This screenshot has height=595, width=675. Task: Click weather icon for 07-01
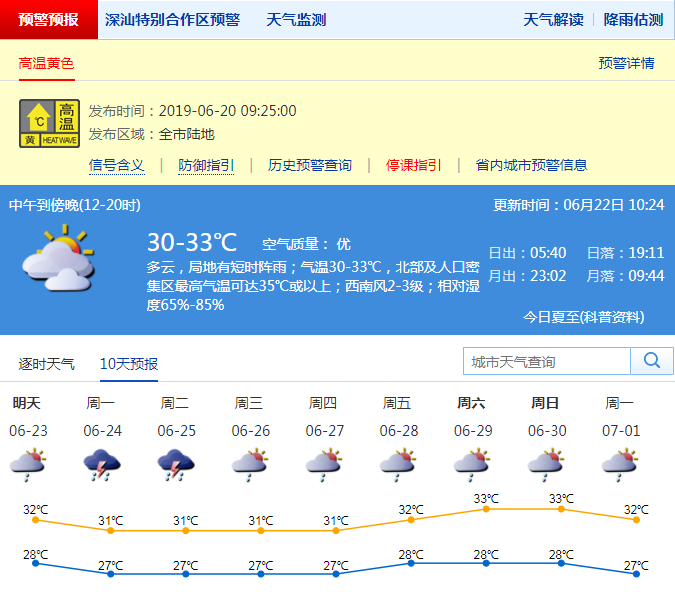tap(619, 466)
